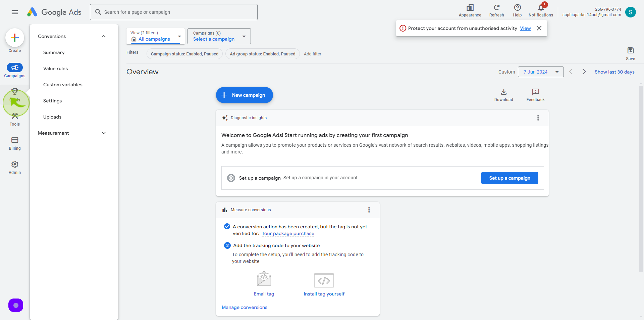Open the Help menu

pos(517,11)
